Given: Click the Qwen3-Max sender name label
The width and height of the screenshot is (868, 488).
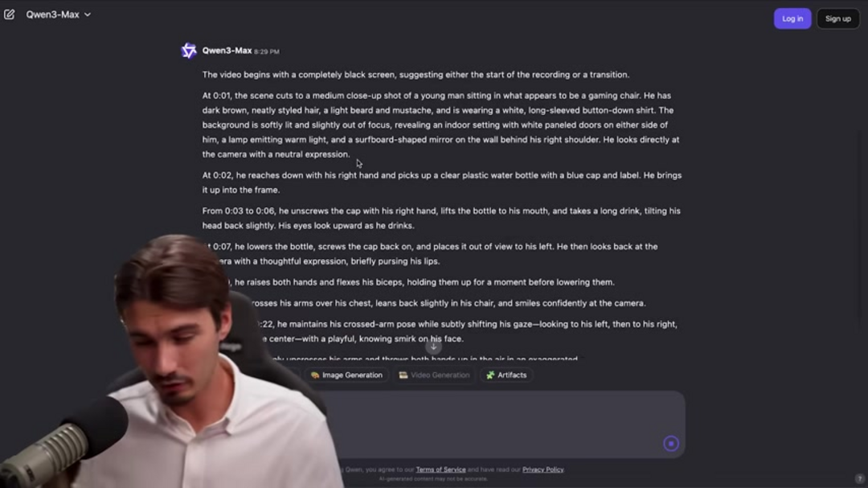Looking at the screenshot, I should click(x=227, y=51).
